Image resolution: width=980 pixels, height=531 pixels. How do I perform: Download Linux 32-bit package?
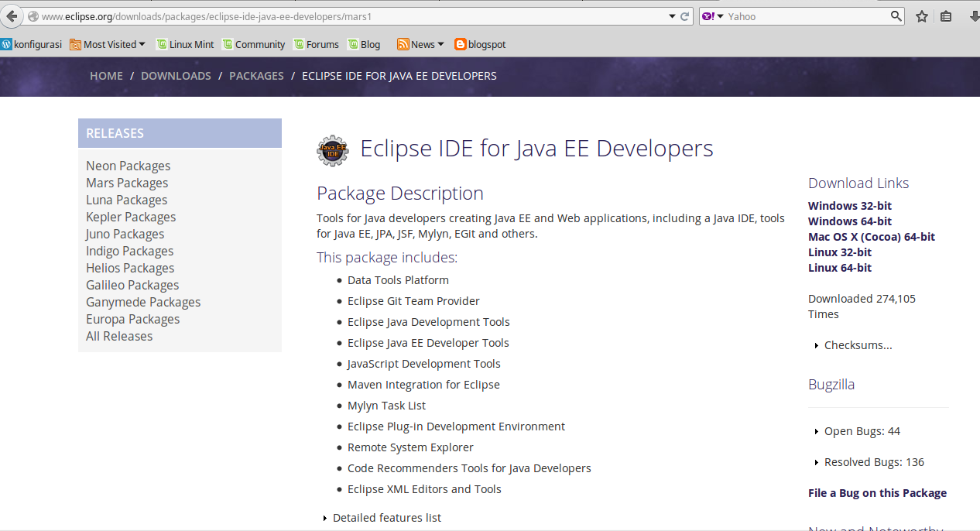click(840, 252)
